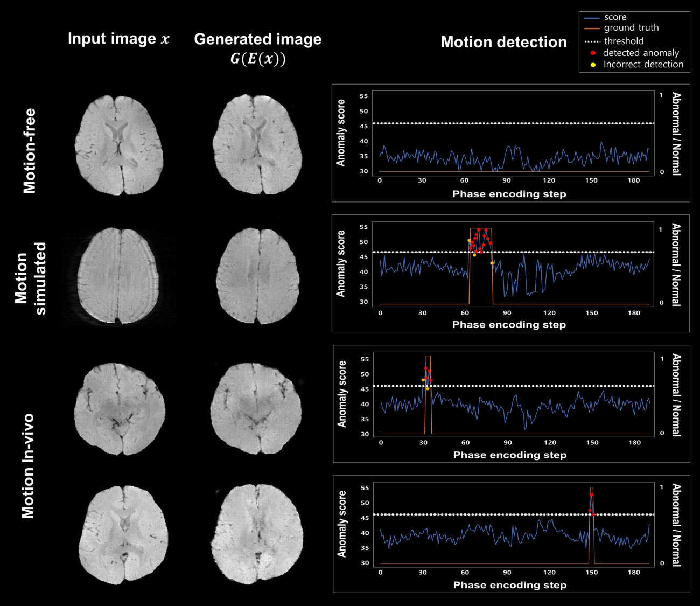Click the Motion-free input brain image
This screenshot has height=606, width=700.
(x=119, y=145)
